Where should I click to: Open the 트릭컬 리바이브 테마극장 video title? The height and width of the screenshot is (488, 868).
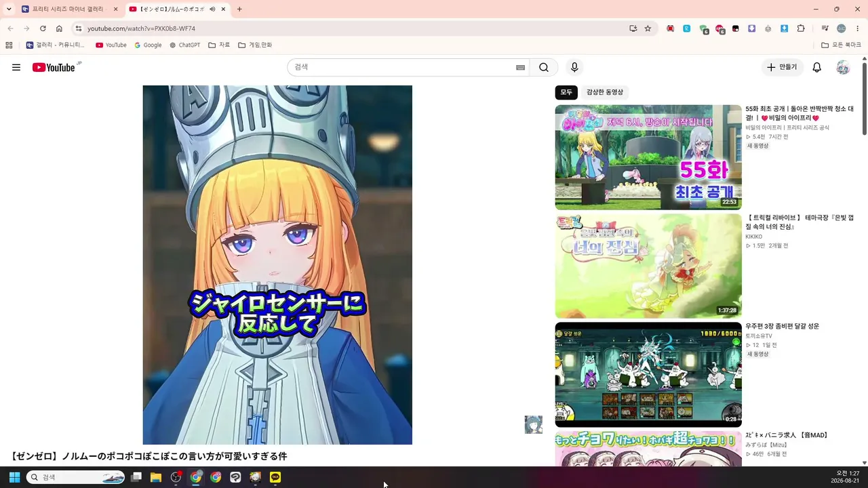(x=800, y=222)
